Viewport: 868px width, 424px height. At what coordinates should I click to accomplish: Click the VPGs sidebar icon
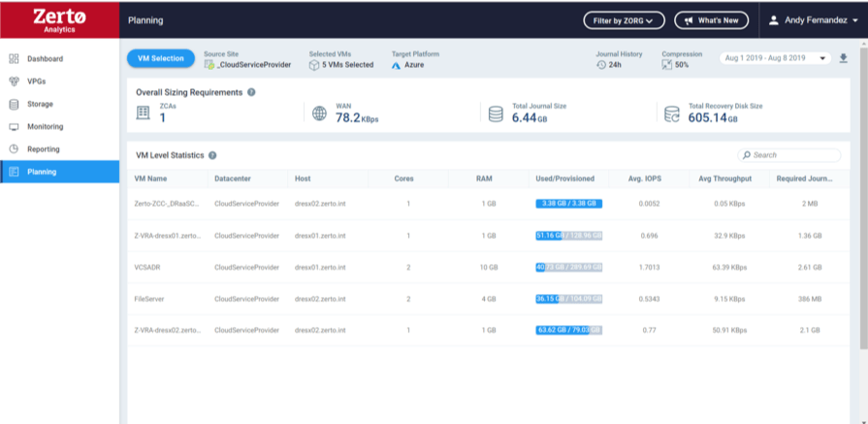pos(15,82)
